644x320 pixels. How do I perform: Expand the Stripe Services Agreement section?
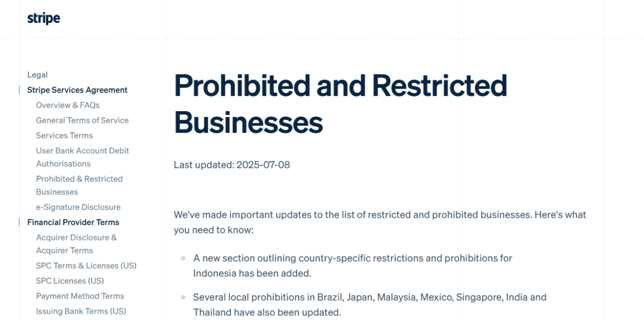pos(77,89)
